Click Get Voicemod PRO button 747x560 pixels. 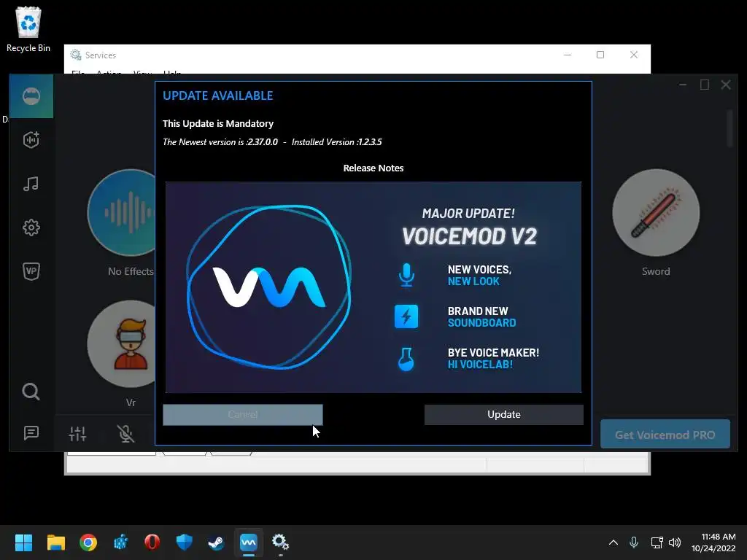[x=665, y=435]
